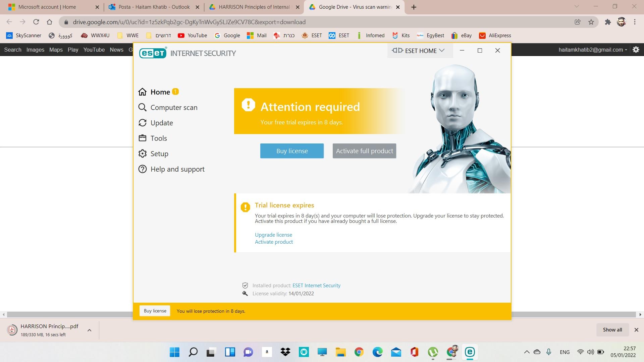Open taskbar Search icon
Image resolution: width=644 pixels, height=362 pixels.
[x=193, y=352]
